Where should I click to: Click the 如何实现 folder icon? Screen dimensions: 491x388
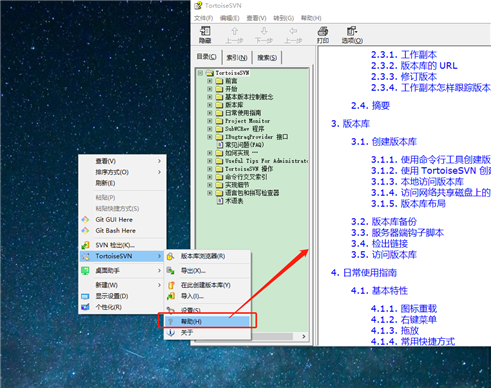219,153
